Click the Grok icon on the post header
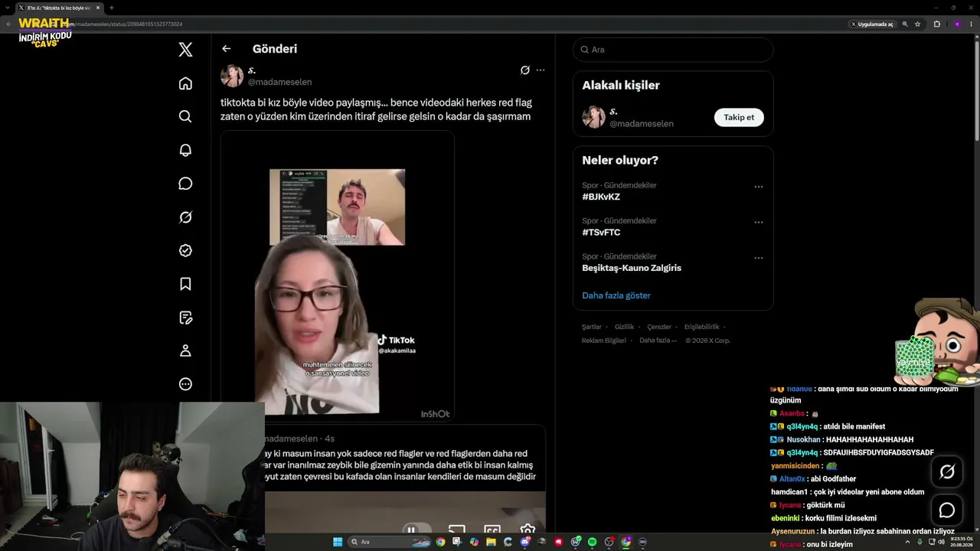The height and width of the screenshot is (551, 980). click(525, 70)
